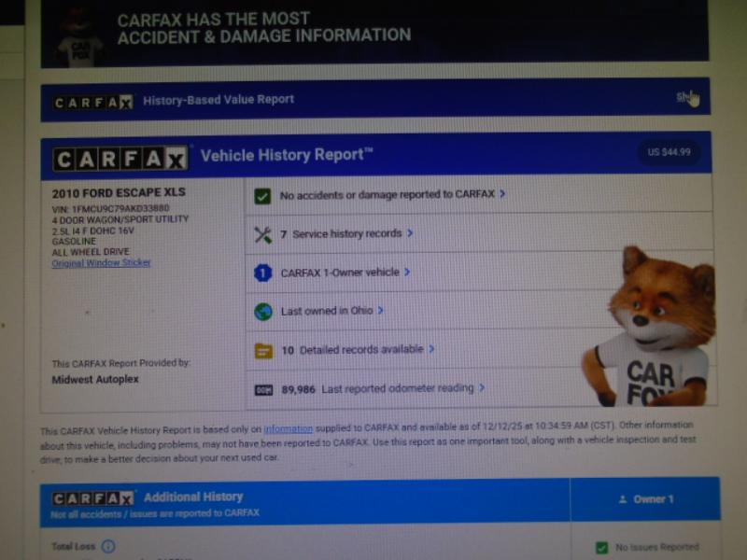This screenshot has height=560, width=747.
Task: Select the Owner 1 column header
Action: coord(644,499)
